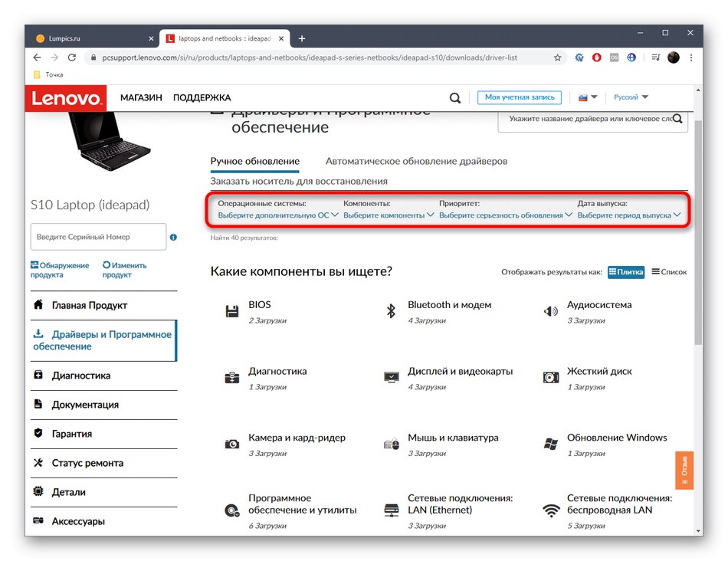728x561 pixels.
Task: Click the Изменить продукт link
Action: tap(124, 271)
